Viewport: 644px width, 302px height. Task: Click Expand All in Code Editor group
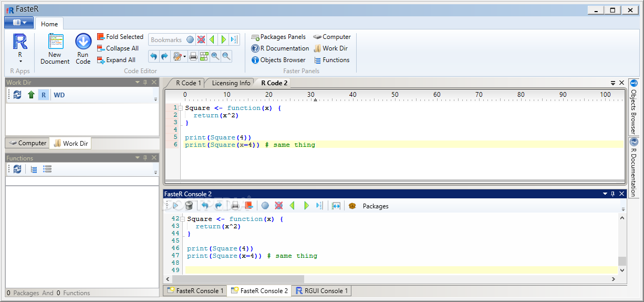(x=117, y=60)
